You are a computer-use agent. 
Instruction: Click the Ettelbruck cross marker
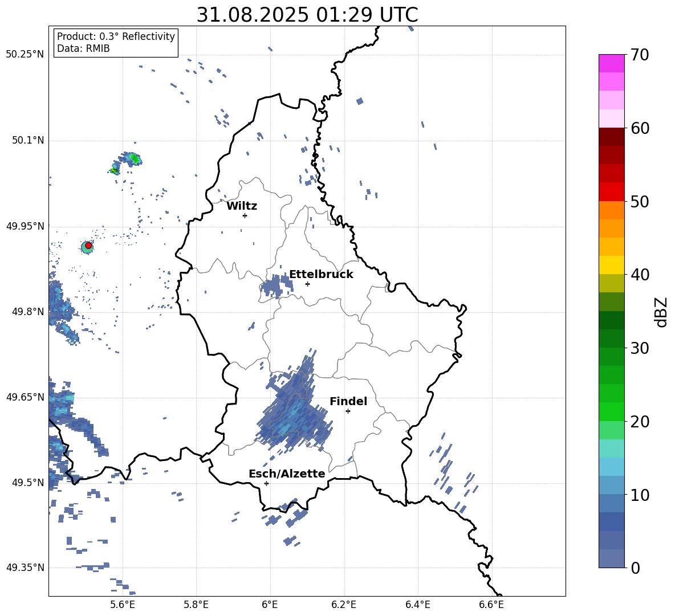click(x=307, y=284)
